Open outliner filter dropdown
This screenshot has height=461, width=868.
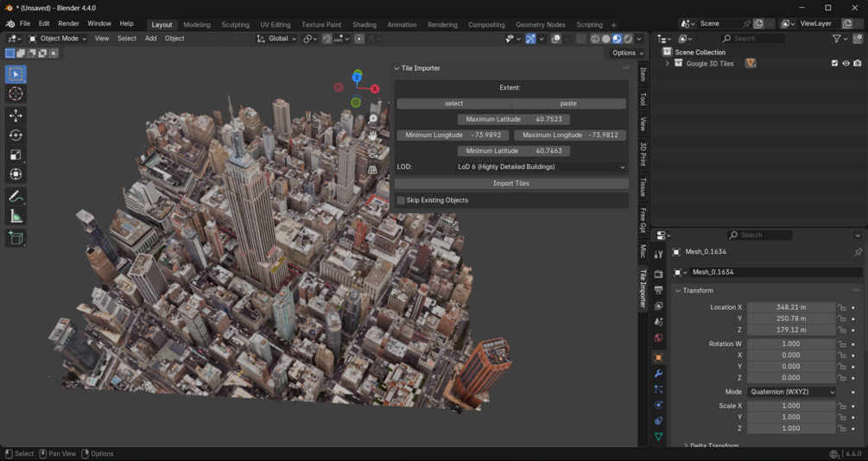click(x=839, y=39)
